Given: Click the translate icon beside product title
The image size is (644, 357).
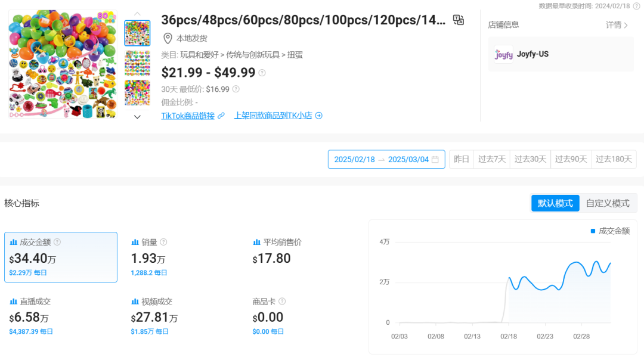Looking at the screenshot, I should (458, 20).
